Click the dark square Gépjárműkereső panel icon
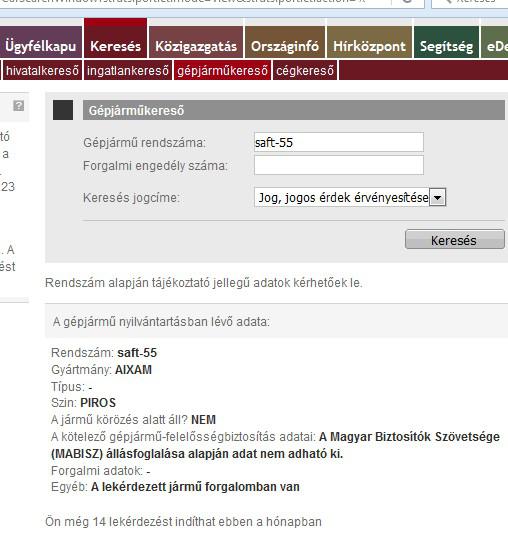508x542 pixels. (63, 110)
